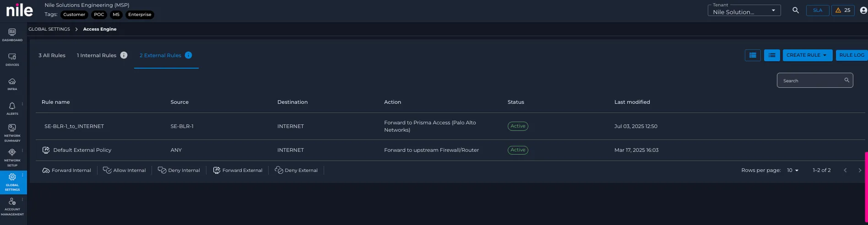
Task: Open Network Summary in the sidebar
Action: pos(12,133)
